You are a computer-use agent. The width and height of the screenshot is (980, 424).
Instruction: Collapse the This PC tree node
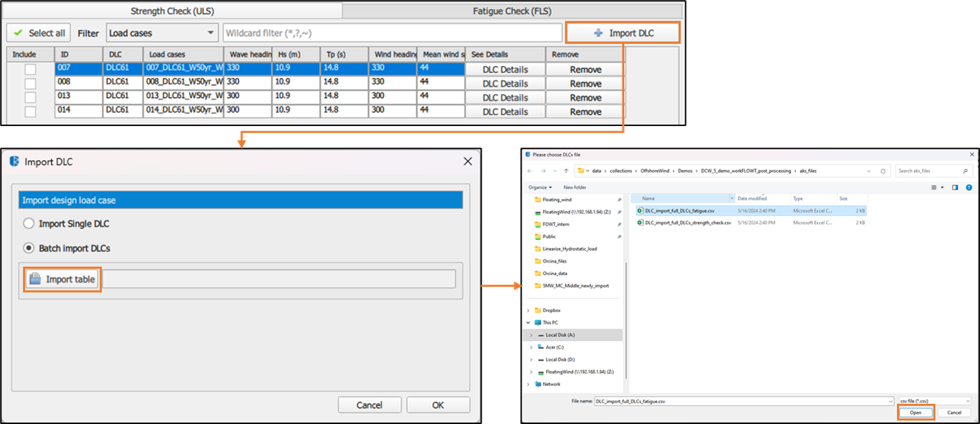coord(529,322)
